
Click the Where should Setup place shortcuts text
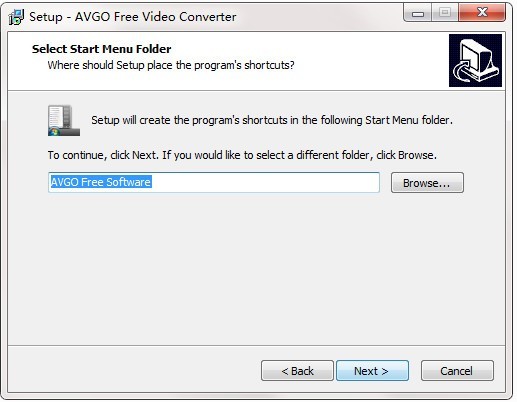171,65
